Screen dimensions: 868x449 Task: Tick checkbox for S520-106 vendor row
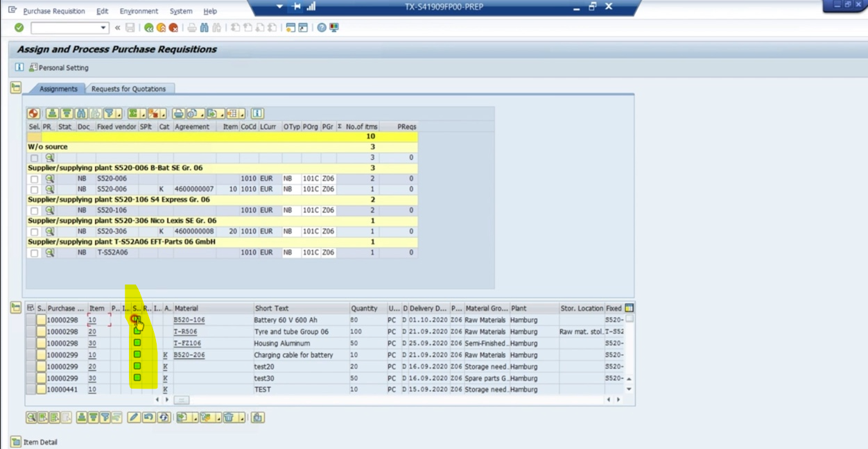(x=34, y=210)
